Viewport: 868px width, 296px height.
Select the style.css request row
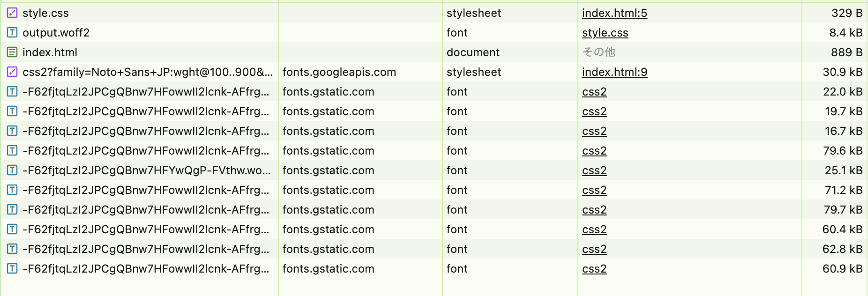(434, 13)
